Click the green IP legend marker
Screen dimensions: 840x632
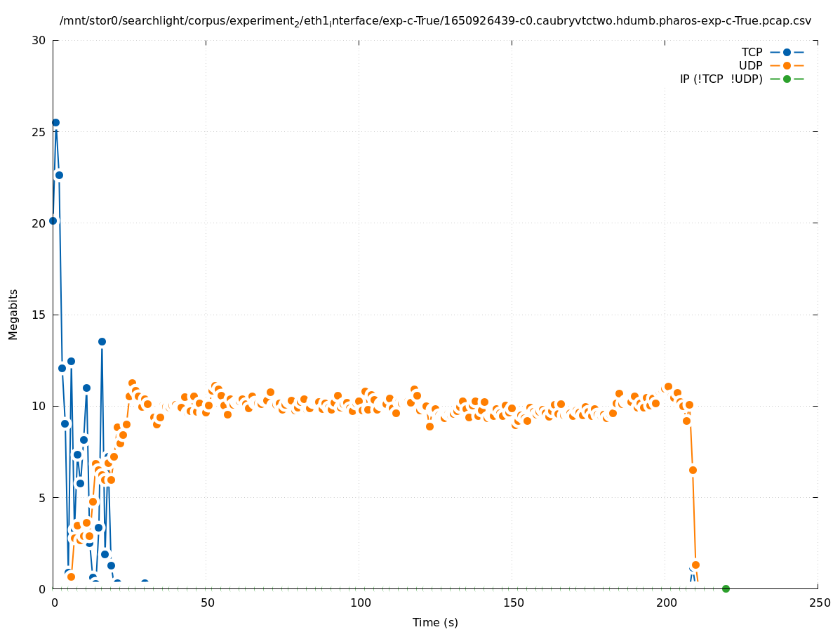coord(787,79)
